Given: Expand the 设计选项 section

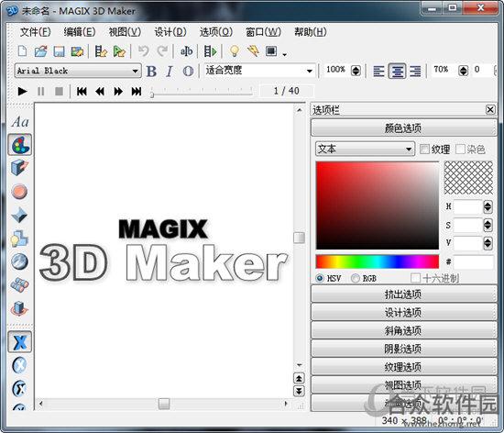Looking at the screenshot, I should (404, 312).
